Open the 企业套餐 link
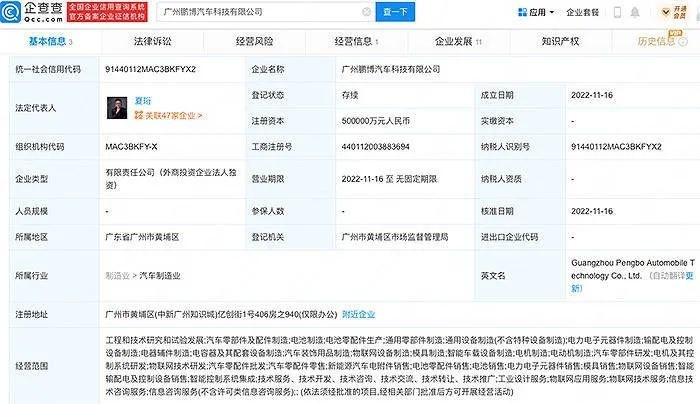Viewport: 700px width, 404px height. [x=582, y=12]
